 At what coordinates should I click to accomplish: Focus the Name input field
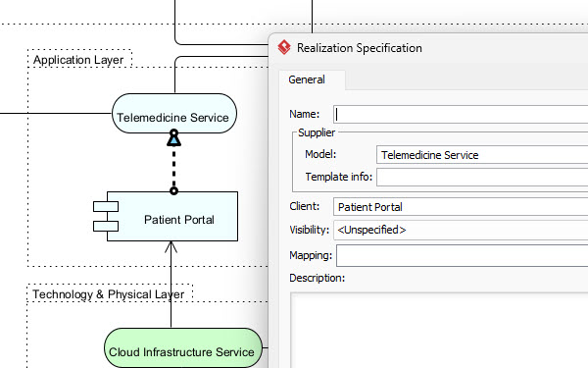[x=461, y=114]
